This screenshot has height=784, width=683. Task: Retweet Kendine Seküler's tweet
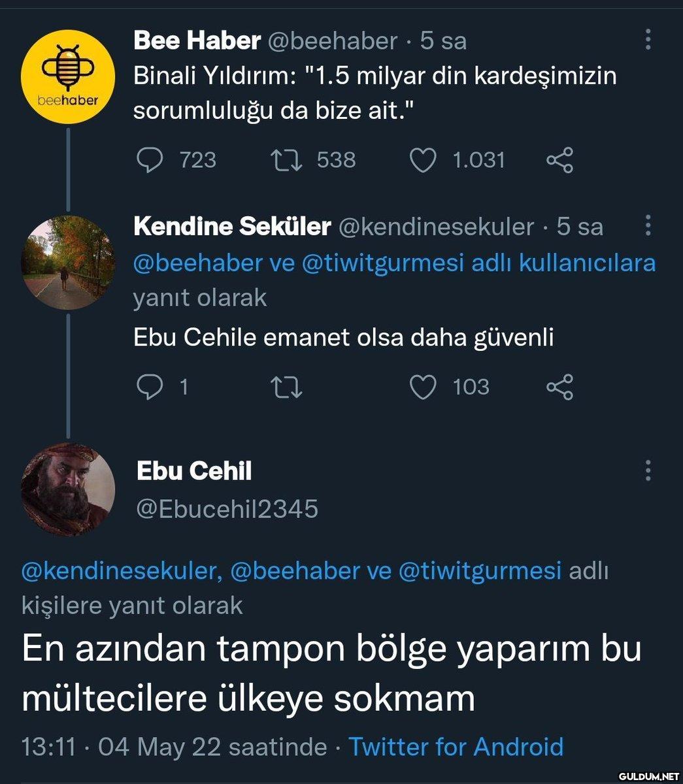[286, 387]
